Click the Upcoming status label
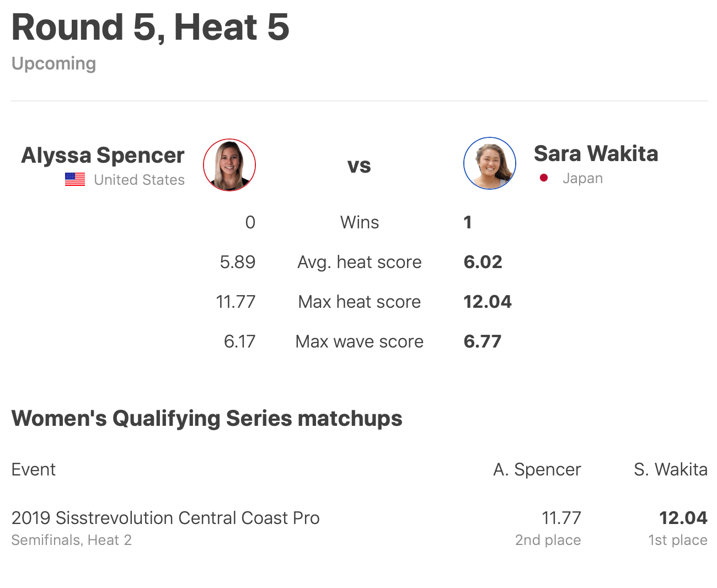 54,63
